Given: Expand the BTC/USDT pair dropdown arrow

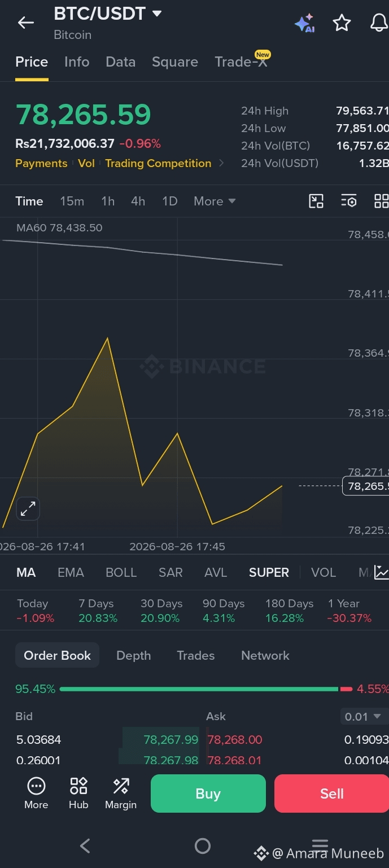Looking at the screenshot, I should (157, 14).
